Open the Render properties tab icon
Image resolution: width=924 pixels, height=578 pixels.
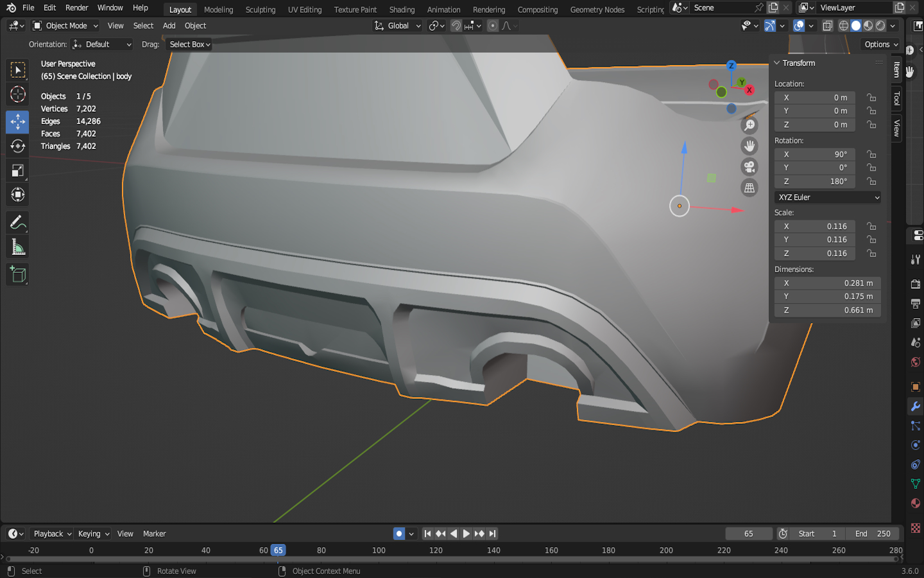916,284
